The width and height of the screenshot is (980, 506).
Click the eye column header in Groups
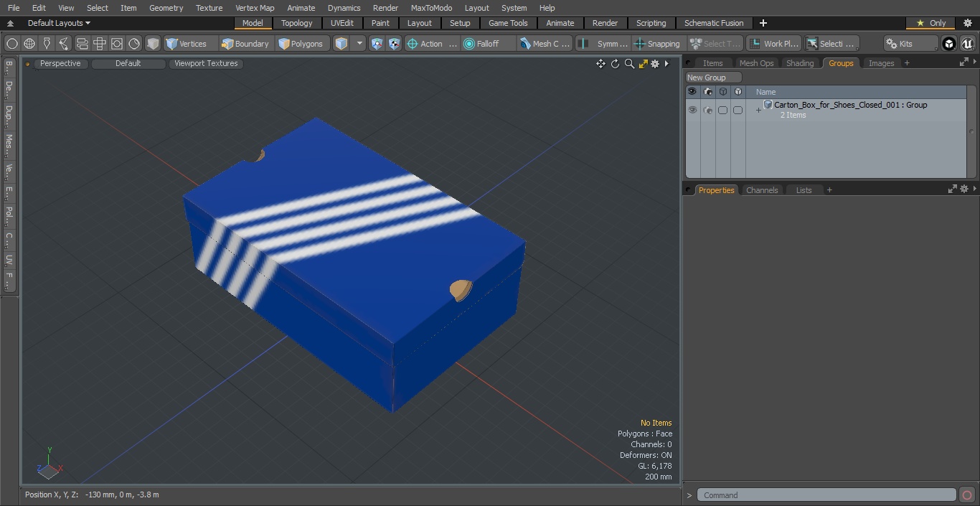coord(692,92)
